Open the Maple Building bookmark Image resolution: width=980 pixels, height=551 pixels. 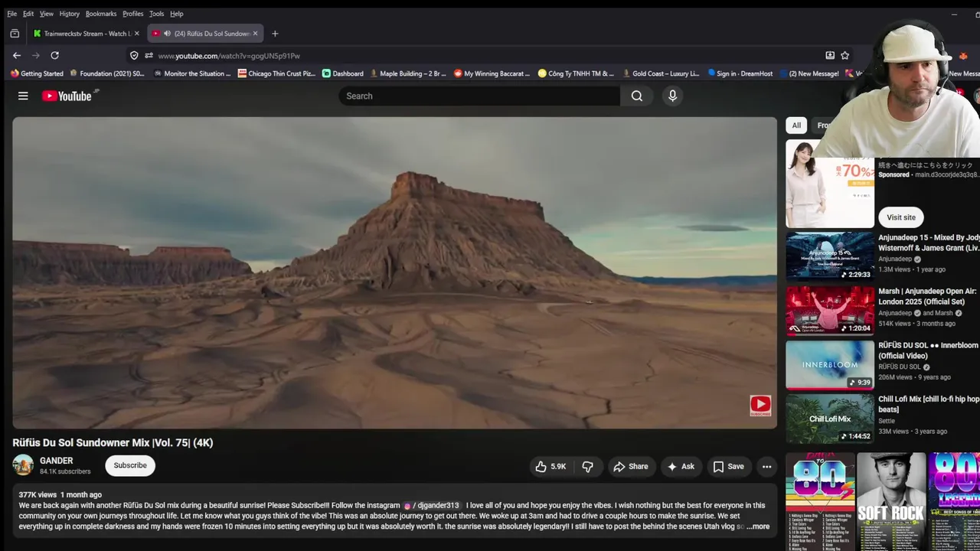pos(408,73)
